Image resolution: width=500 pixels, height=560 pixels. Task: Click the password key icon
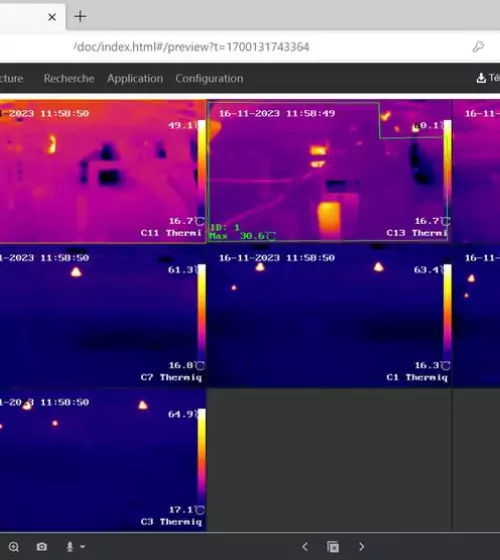click(478, 47)
